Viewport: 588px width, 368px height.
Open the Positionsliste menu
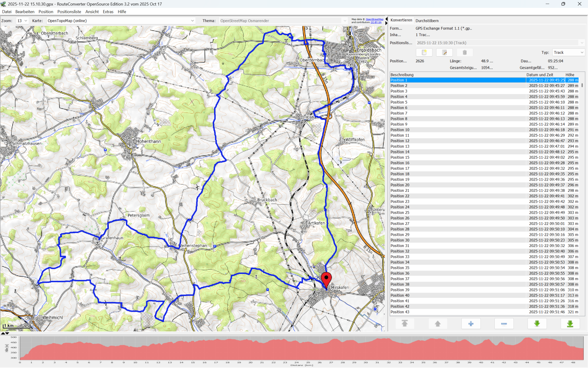[69, 12]
